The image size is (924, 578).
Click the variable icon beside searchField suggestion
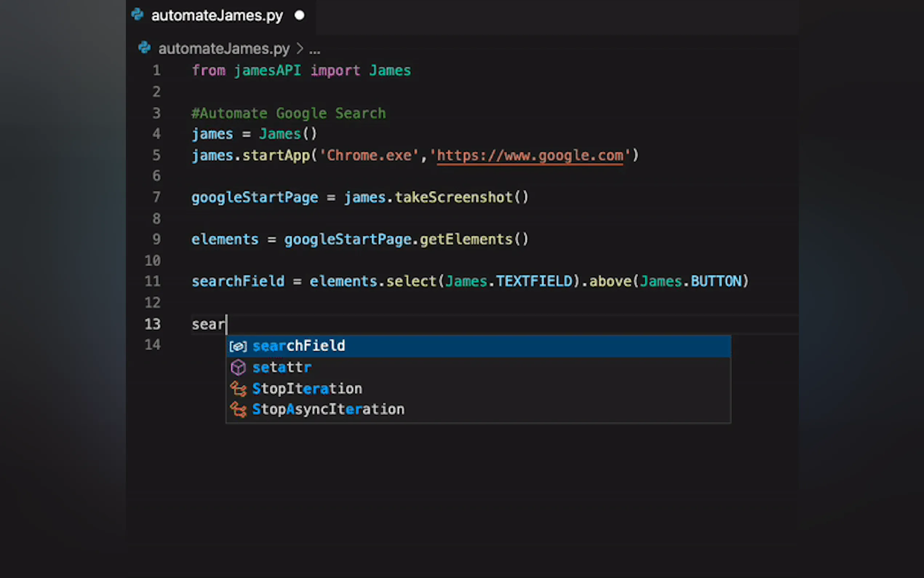click(238, 347)
